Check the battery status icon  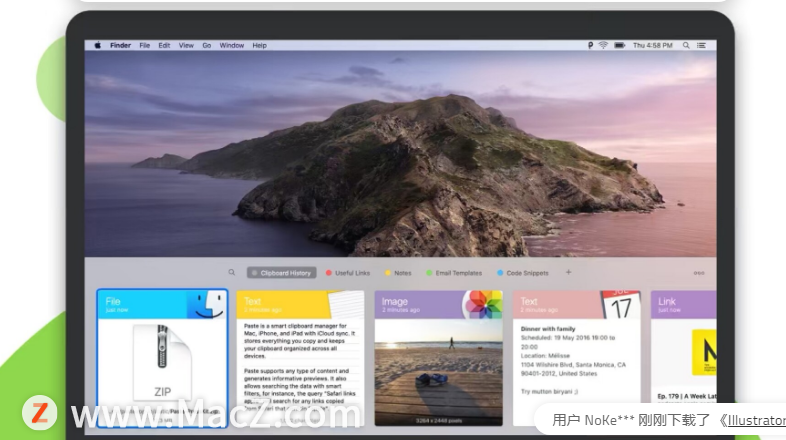pyautogui.click(x=620, y=45)
